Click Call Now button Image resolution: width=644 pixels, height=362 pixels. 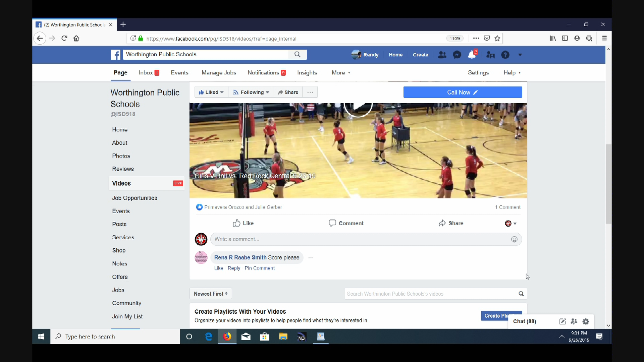coord(463,92)
